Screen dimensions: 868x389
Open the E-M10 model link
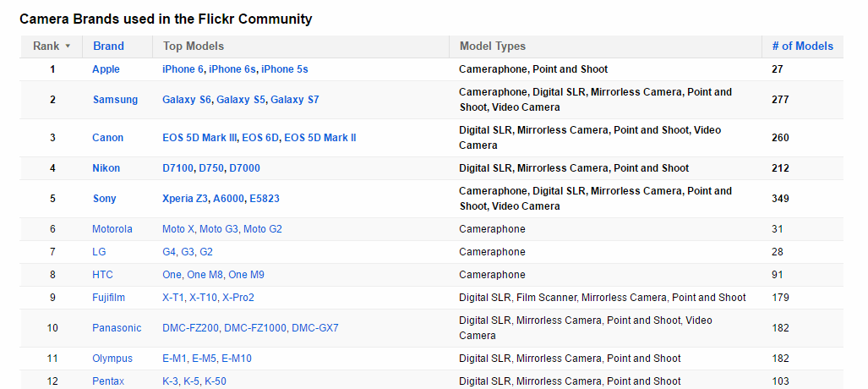pyautogui.click(x=237, y=359)
